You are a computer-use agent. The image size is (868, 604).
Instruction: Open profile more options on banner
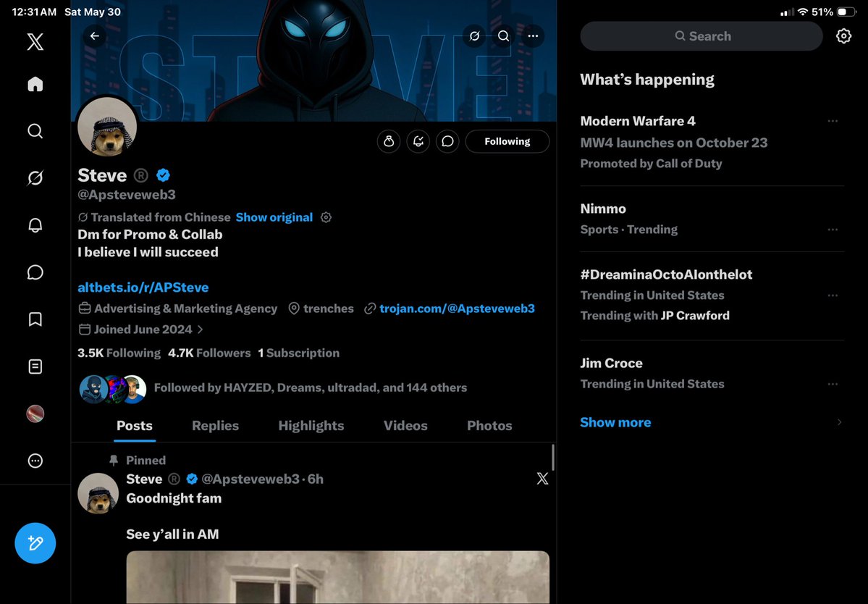[533, 36]
